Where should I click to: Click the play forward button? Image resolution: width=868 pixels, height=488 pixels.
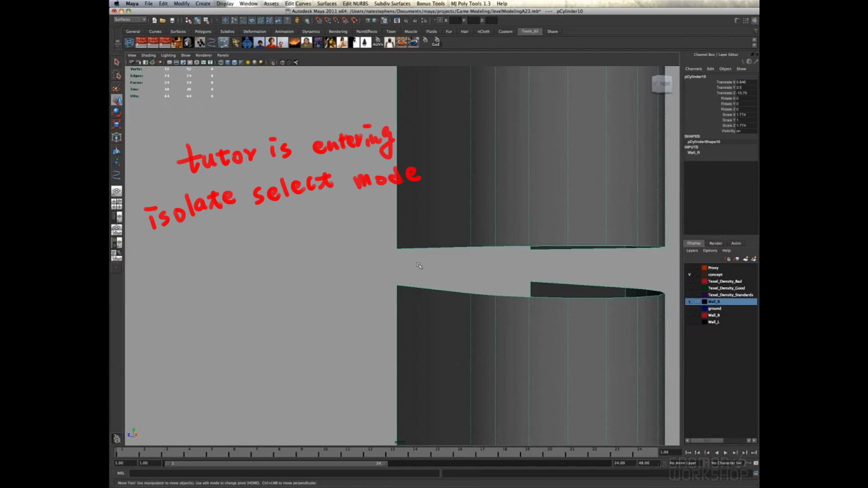click(x=726, y=452)
